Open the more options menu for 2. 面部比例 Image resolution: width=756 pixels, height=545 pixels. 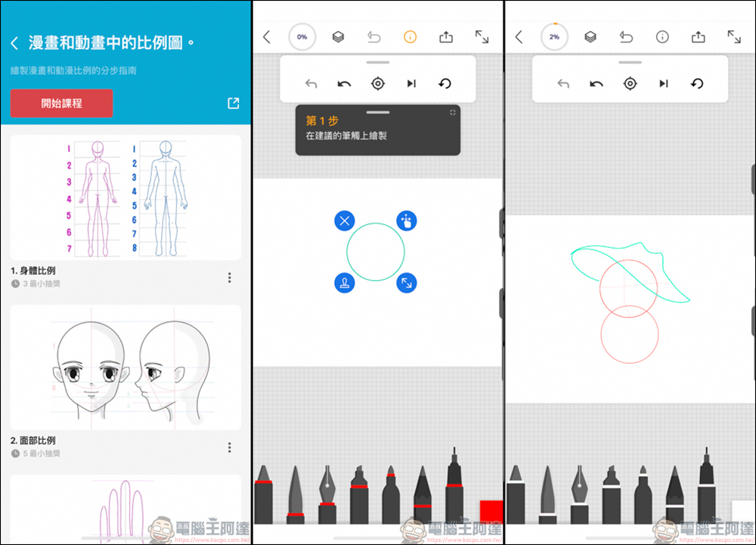click(x=230, y=447)
